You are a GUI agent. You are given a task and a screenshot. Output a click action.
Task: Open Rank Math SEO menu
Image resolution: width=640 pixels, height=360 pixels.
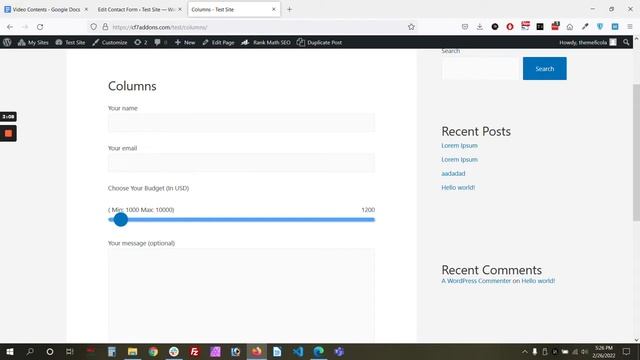266,42
